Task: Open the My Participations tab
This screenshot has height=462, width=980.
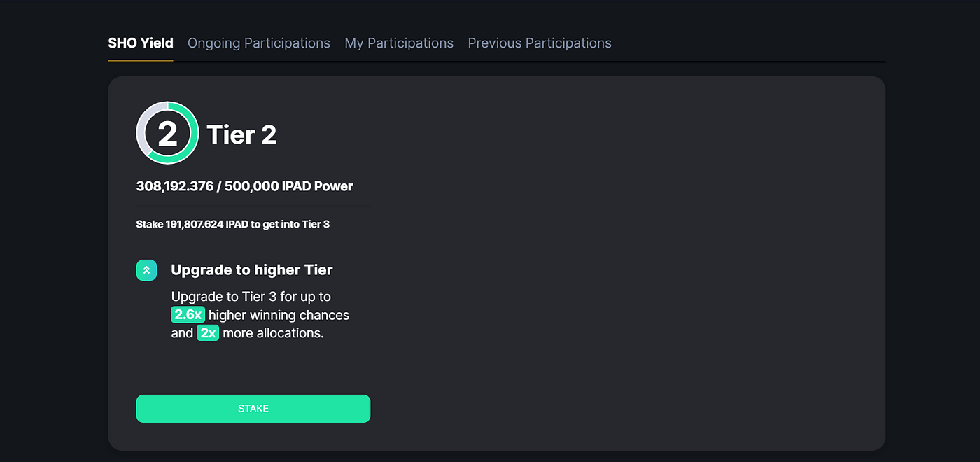Action: 399,43
